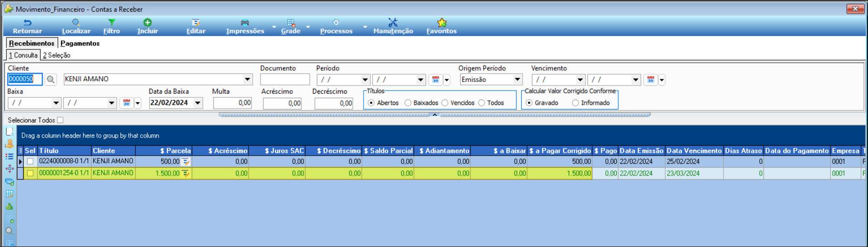This screenshot has width=868, height=247.
Task: Click the Documento input field
Action: (x=285, y=79)
